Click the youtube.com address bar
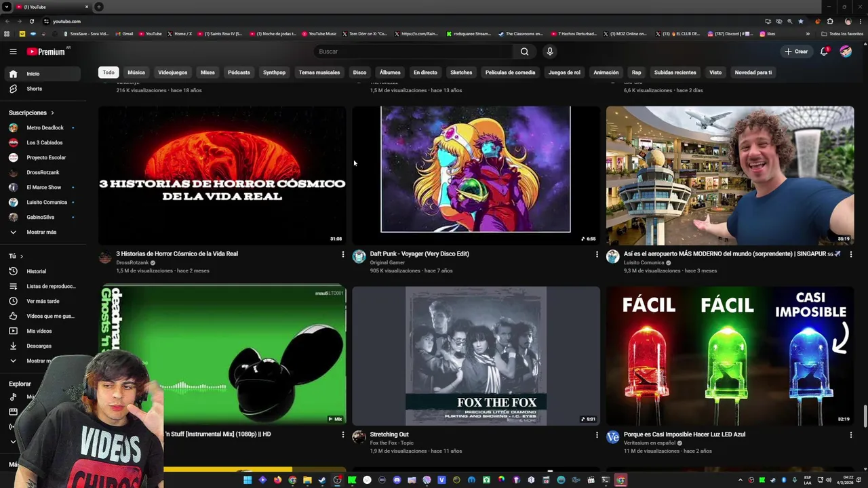Image resolution: width=868 pixels, height=488 pixels. tap(400, 21)
